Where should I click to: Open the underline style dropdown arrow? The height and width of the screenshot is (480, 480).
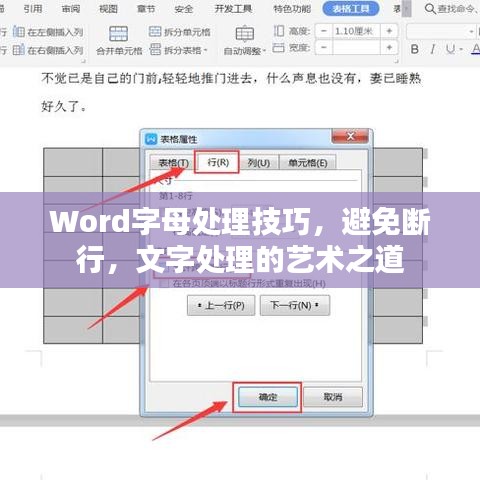click(x=461, y=49)
